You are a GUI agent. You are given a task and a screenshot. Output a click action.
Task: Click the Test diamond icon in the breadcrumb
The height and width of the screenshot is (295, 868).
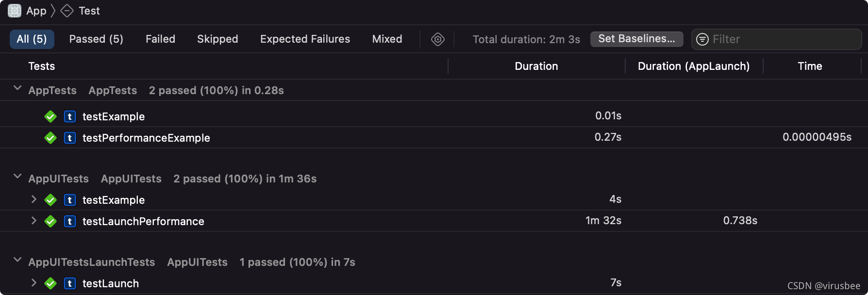pos(67,11)
